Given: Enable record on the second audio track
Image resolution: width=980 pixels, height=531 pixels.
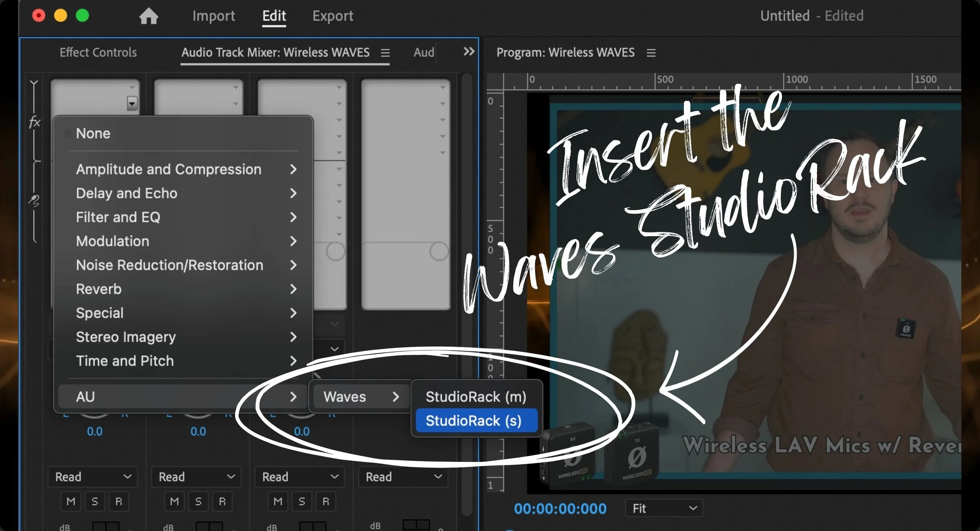Looking at the screenshot, I should click(x=222, y=501).
